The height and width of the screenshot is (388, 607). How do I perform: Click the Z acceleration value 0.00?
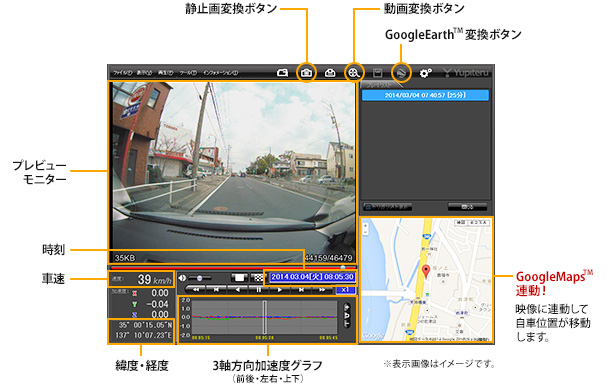pos(159,314)
